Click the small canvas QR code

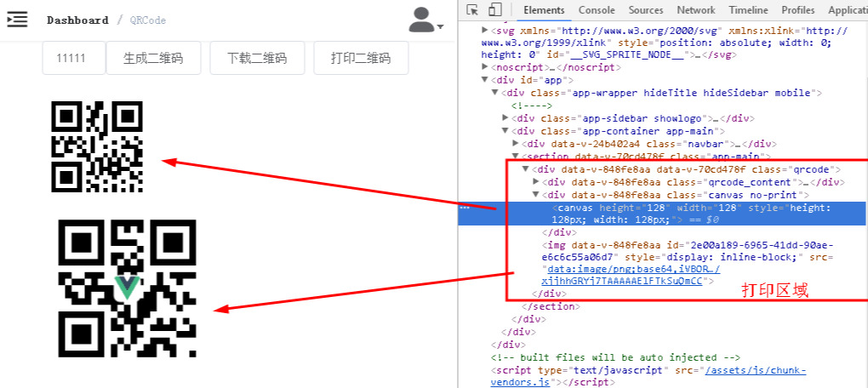coord(97,146)
